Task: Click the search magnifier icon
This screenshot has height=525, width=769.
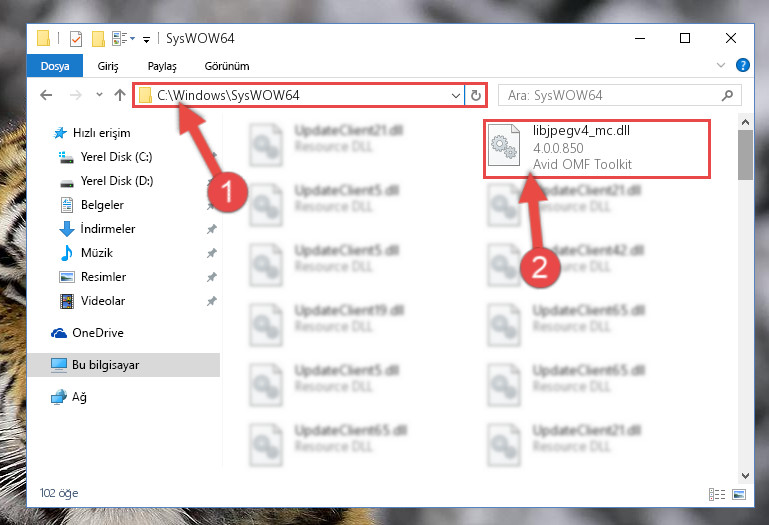Action: [x=727, y=95]
